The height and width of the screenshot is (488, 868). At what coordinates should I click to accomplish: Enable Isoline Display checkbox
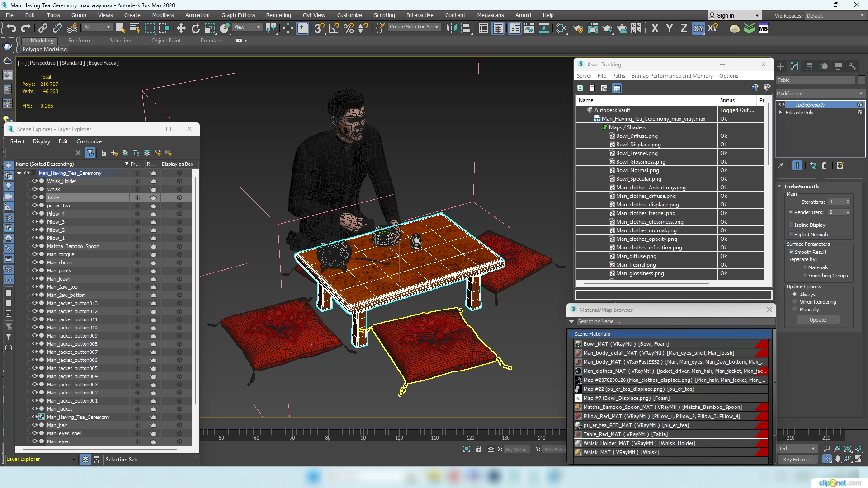pos(791,225)
